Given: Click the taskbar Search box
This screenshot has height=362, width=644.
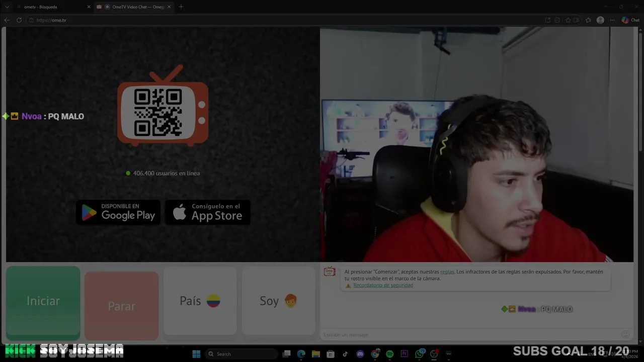Looking at the screenshot, I should click(242, 354).
